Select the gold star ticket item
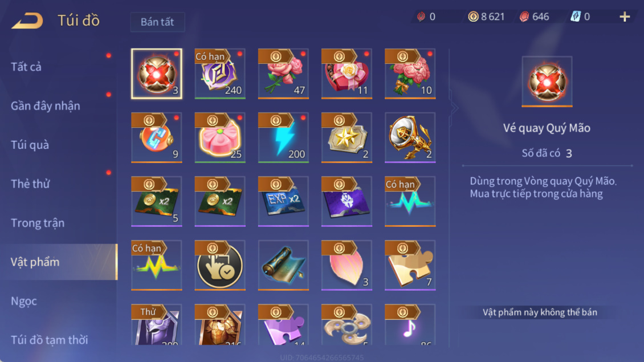The height and width of the screenshot is (362, 644). [x=347, y=137]
